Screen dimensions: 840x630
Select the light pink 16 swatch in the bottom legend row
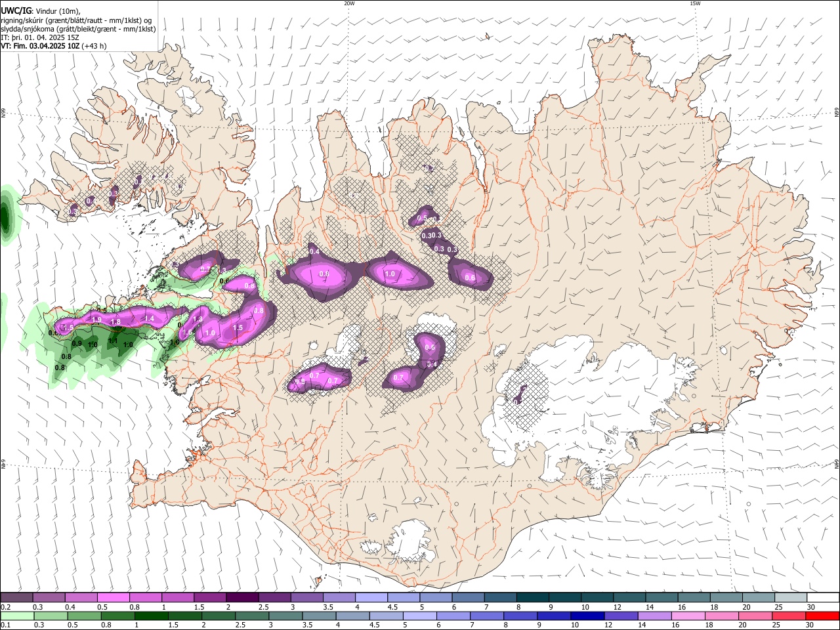(x=687, y=616)
